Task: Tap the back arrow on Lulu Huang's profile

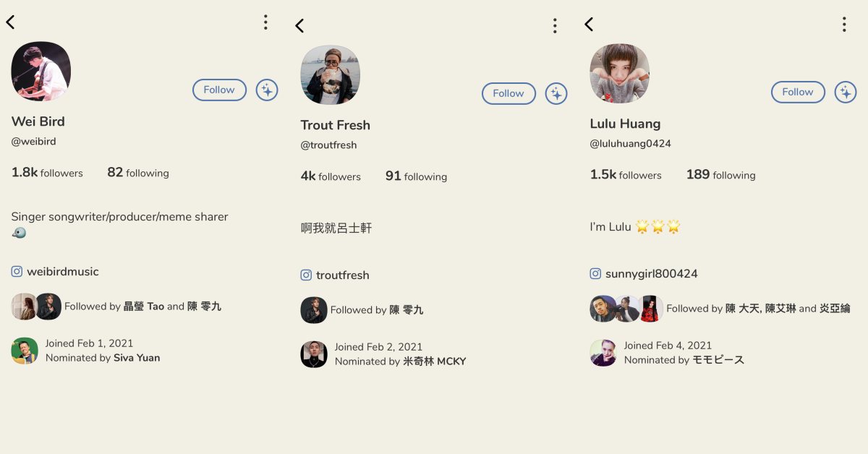Action: pos(589,25)
